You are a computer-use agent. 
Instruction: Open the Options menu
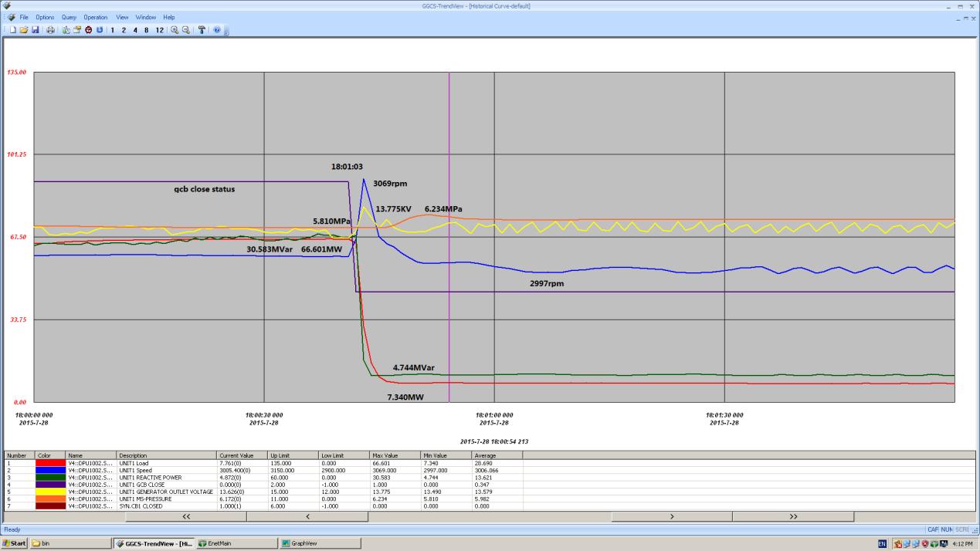click(x=45, y=17)
